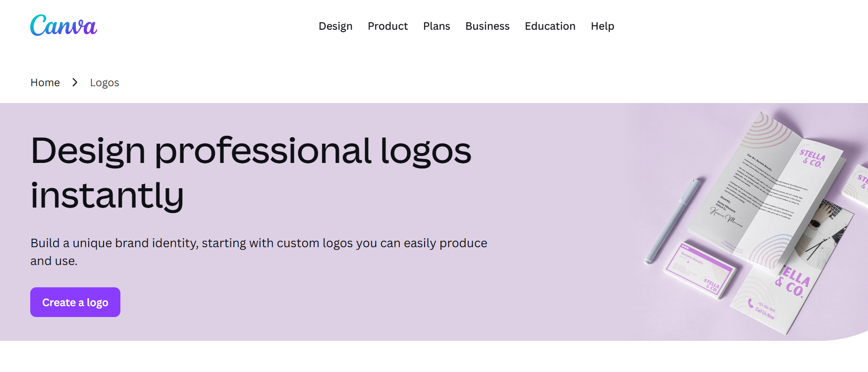Screen dimensions: 868x372
Task: Click the hero description paragraph
Action: (x=259, y=251)
